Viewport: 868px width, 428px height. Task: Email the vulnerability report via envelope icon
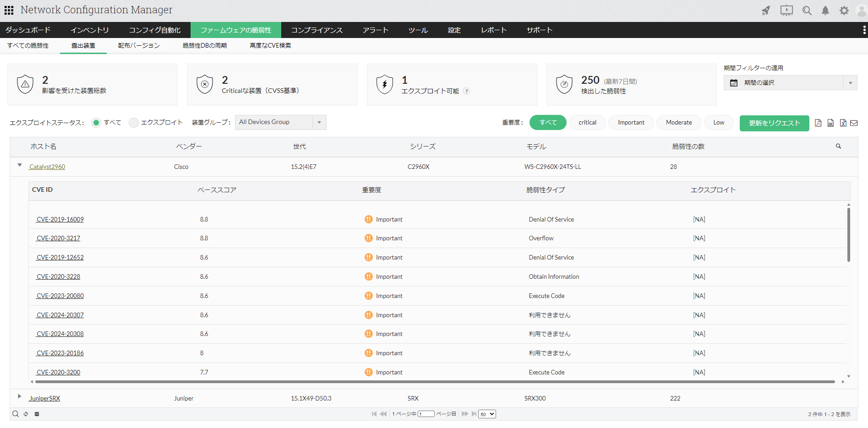(x=854, y=123)
